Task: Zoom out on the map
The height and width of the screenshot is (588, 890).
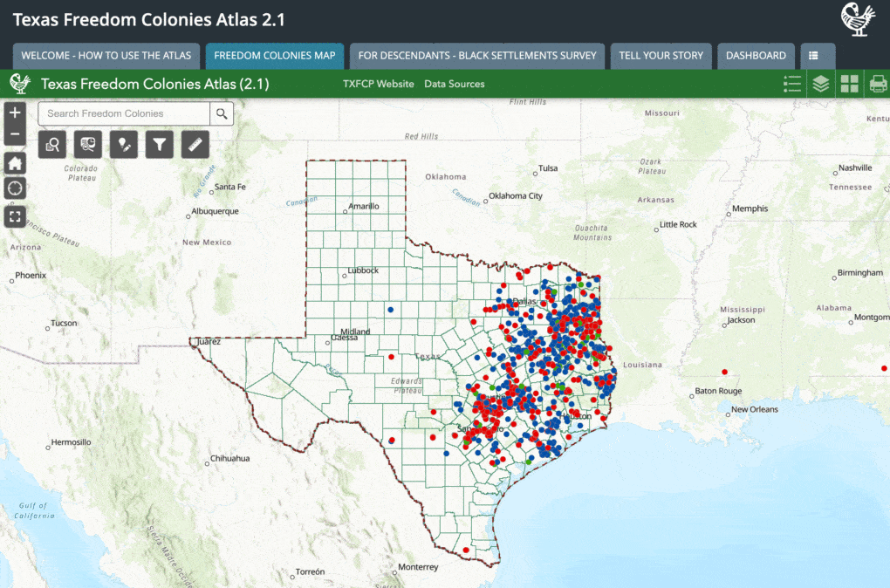Action: pos(15,134)
